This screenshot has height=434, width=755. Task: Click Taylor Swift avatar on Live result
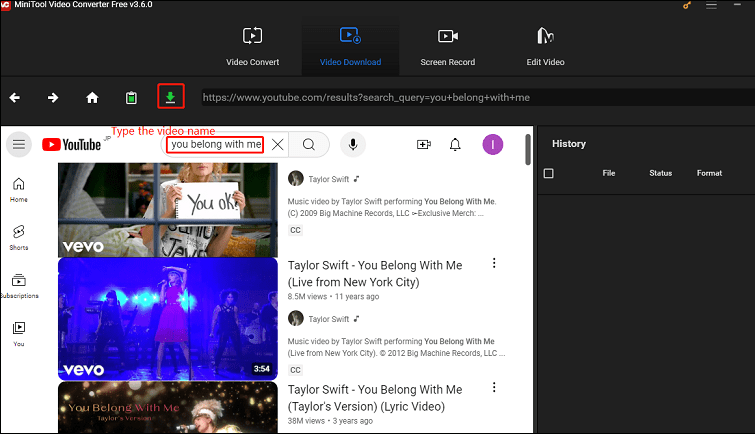[x=296, y=318]
